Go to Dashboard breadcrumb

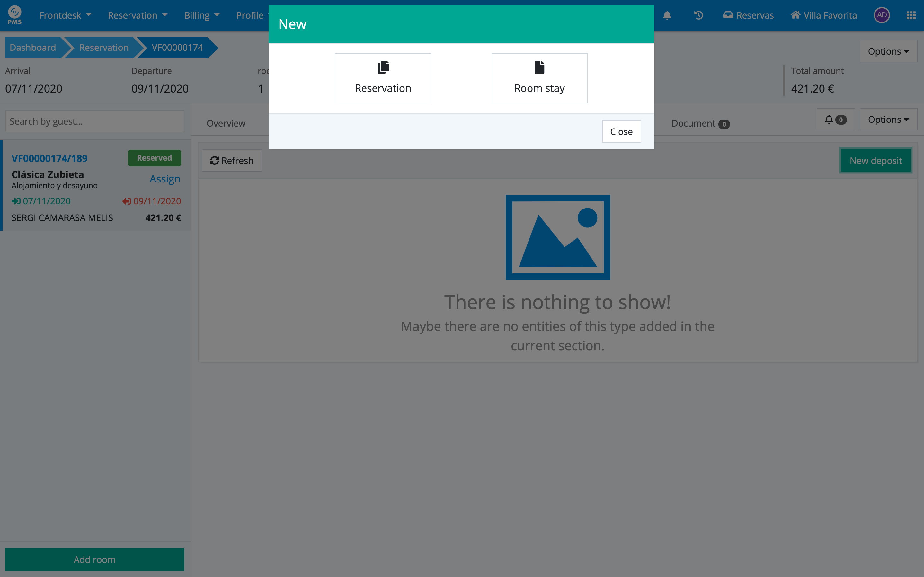pyautogui.click(x=33, y=48)
